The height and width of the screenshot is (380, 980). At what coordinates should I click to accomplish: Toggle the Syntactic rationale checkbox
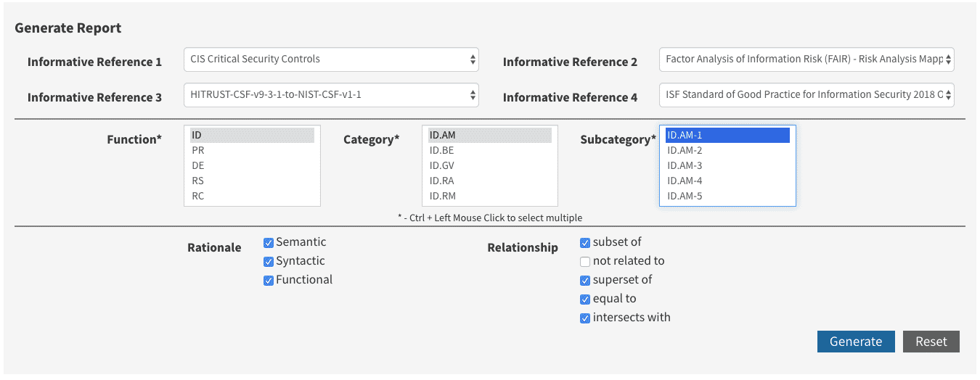(x=269, y=262)
